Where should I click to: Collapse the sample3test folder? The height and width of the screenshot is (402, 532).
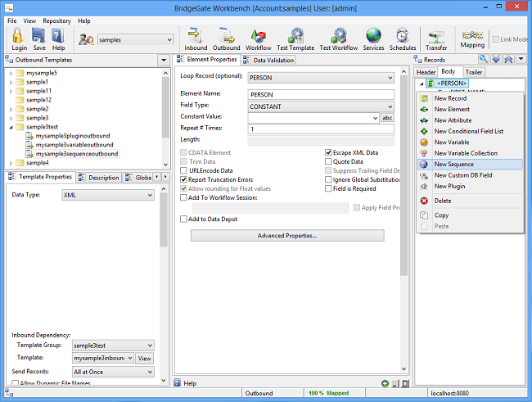coord(11,127)
